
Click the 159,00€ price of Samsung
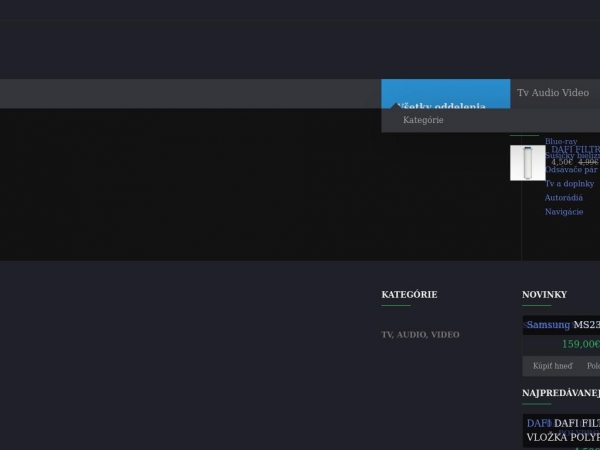[580, 344]
